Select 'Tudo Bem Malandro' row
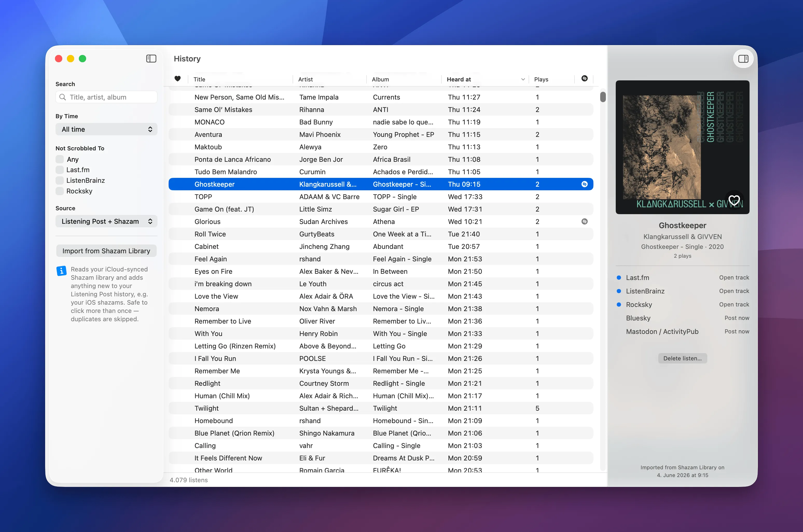803x532 pixels. [x=381, y=172]
